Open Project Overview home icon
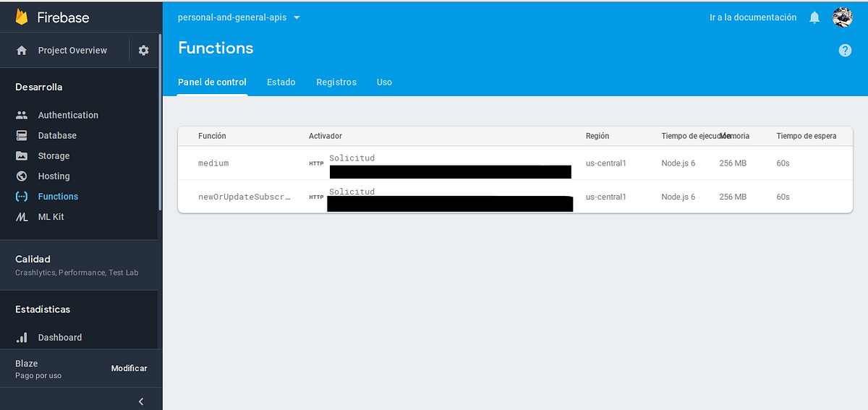 pyautogui.click(x=22, y=51)
